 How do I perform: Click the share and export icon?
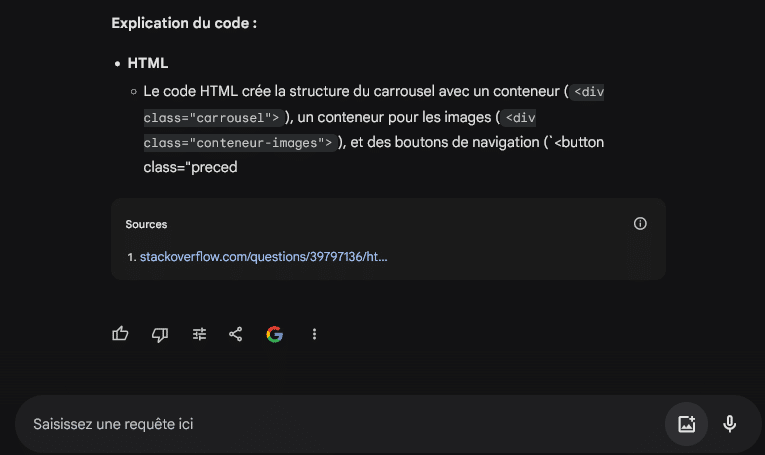pos(236,334)
